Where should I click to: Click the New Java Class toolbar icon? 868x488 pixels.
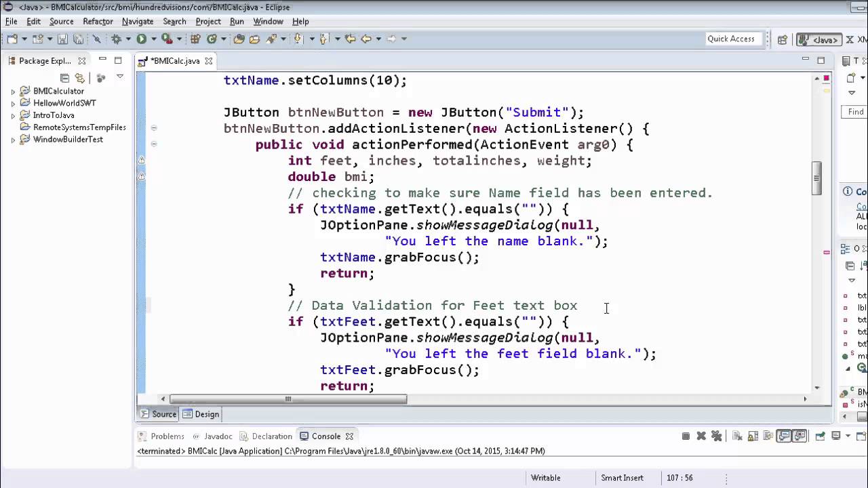[x=212, y=39]
